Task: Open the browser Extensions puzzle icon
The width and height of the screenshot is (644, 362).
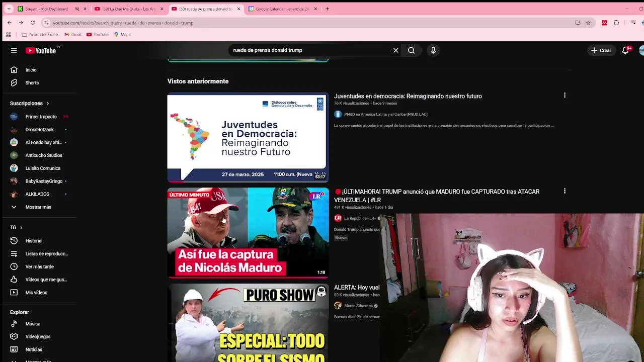Action: (616, 23)
